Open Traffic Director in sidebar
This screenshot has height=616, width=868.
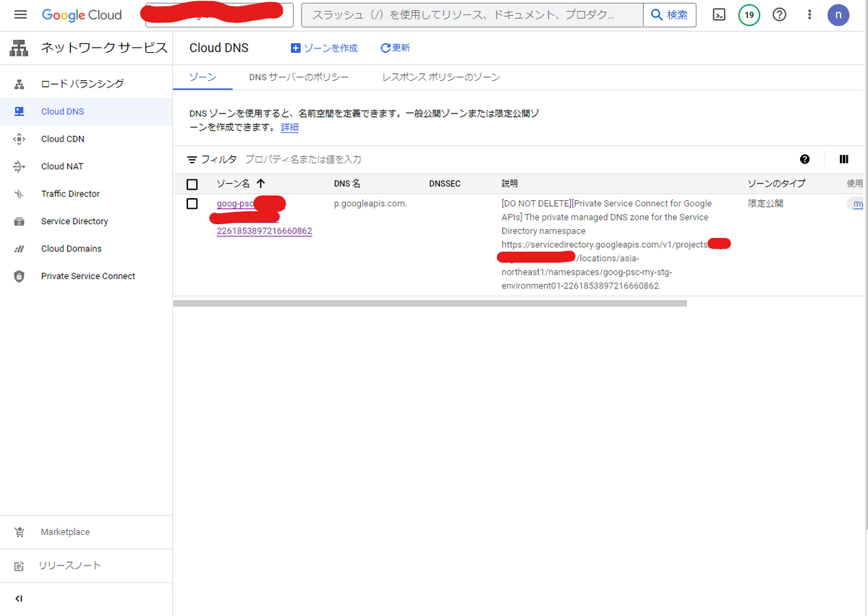pos(71,194)
